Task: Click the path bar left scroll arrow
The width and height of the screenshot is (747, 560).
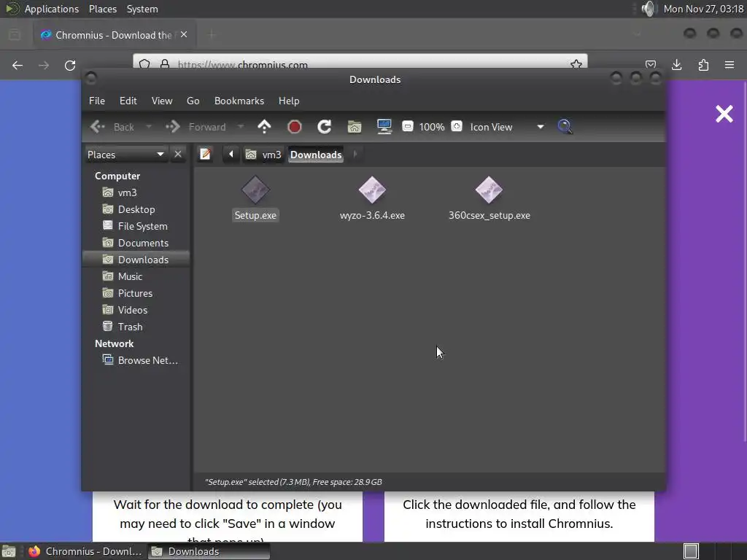Action: point(231,155)
